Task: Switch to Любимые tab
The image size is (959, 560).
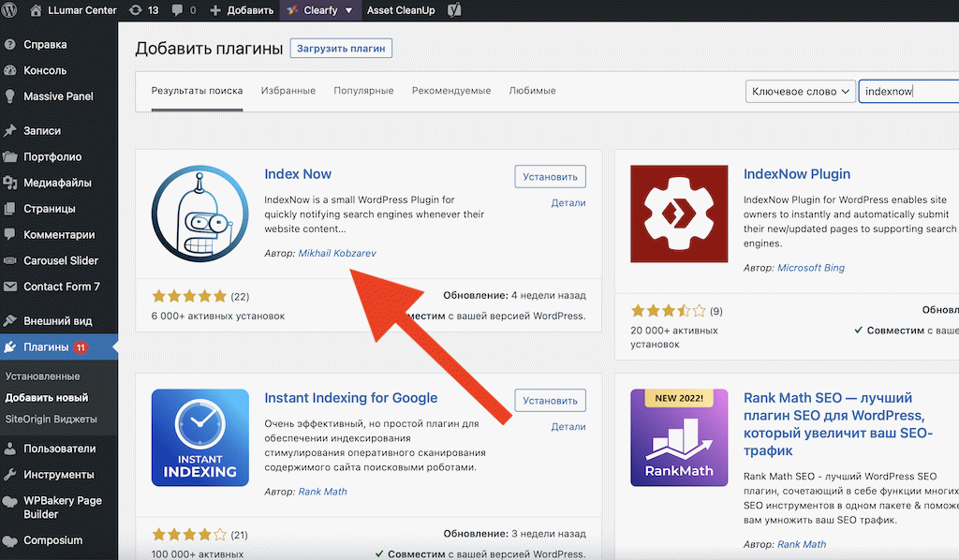Action: point(532,91)
